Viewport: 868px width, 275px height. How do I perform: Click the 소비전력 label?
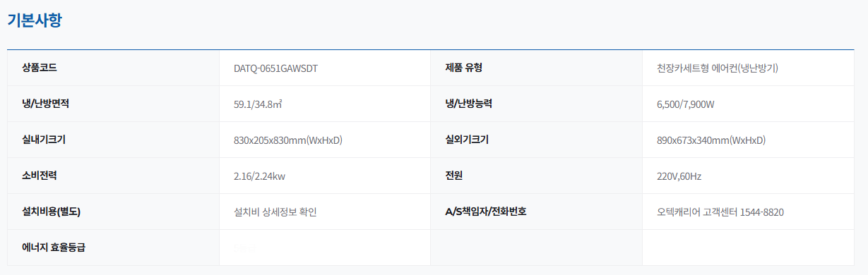click(40, 176)
